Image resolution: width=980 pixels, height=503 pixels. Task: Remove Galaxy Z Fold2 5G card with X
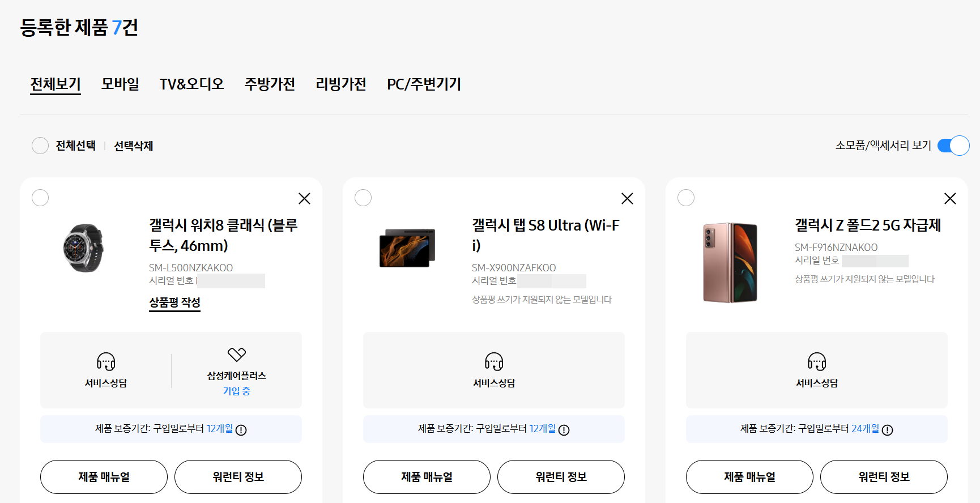[950, 198]
